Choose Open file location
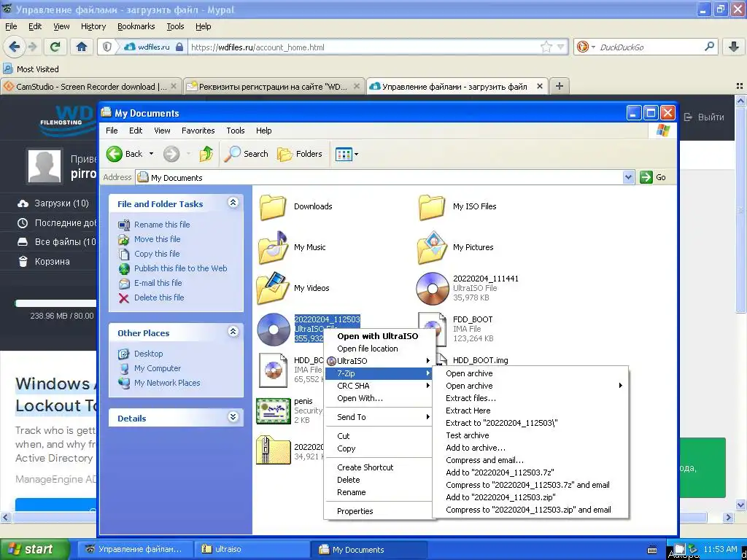Screen dimensions: 747x560 tap(368, 349)
